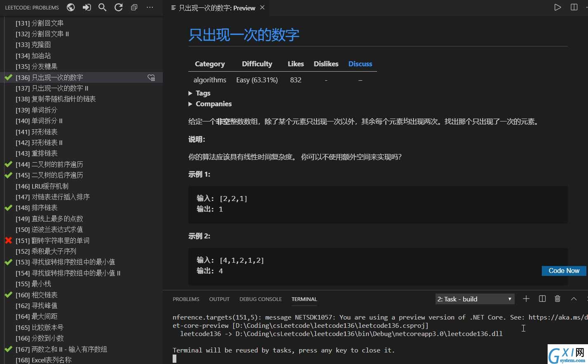Viewport: 588px width, 364px height.
Task: Open the DEBUG CONSOLE tab
Action: (x=260, y=299)
